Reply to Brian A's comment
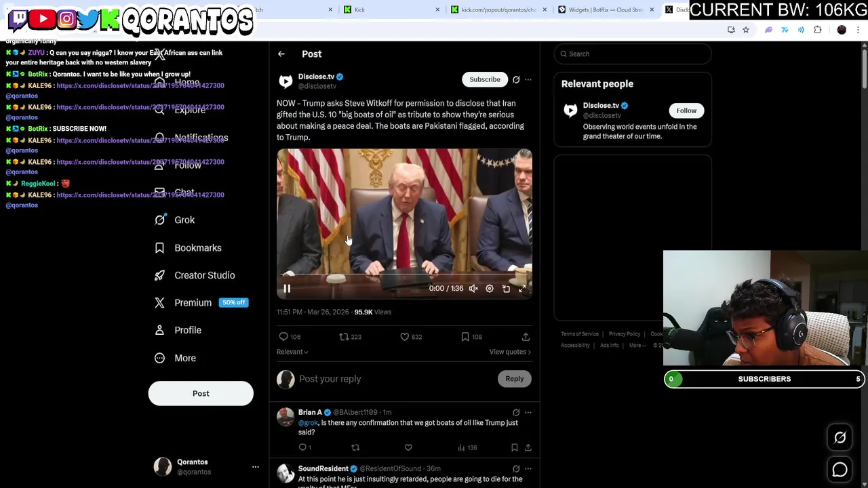Screen dimensions: 868x488 pyautogui.click(x=303, y=448)
